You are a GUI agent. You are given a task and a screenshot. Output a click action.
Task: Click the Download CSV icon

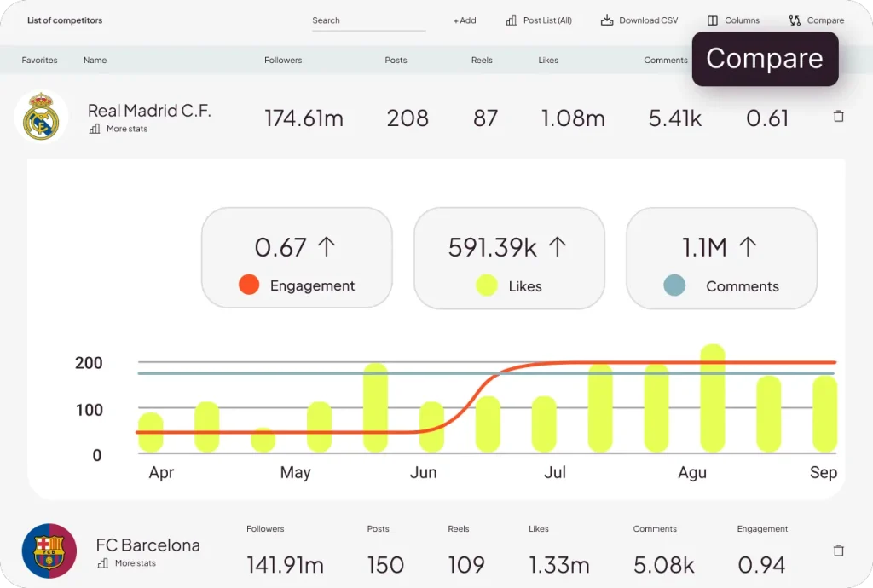[607, 20]
